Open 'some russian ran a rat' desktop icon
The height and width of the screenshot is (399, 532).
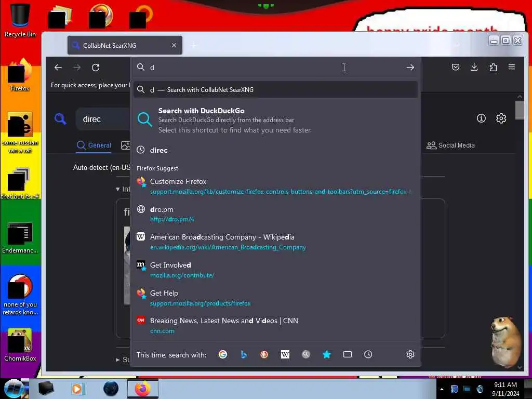[x=20, y=132]
